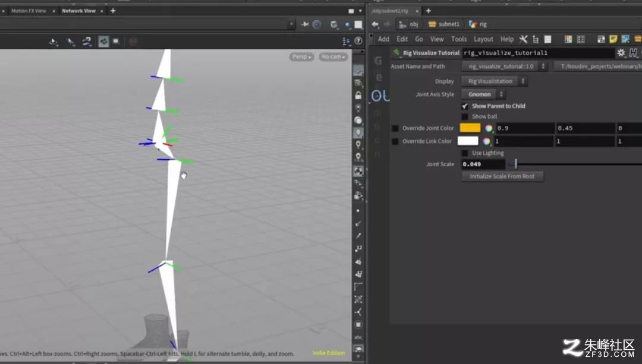Open the Display Rig Visualisation dropdown

(494, 81)
